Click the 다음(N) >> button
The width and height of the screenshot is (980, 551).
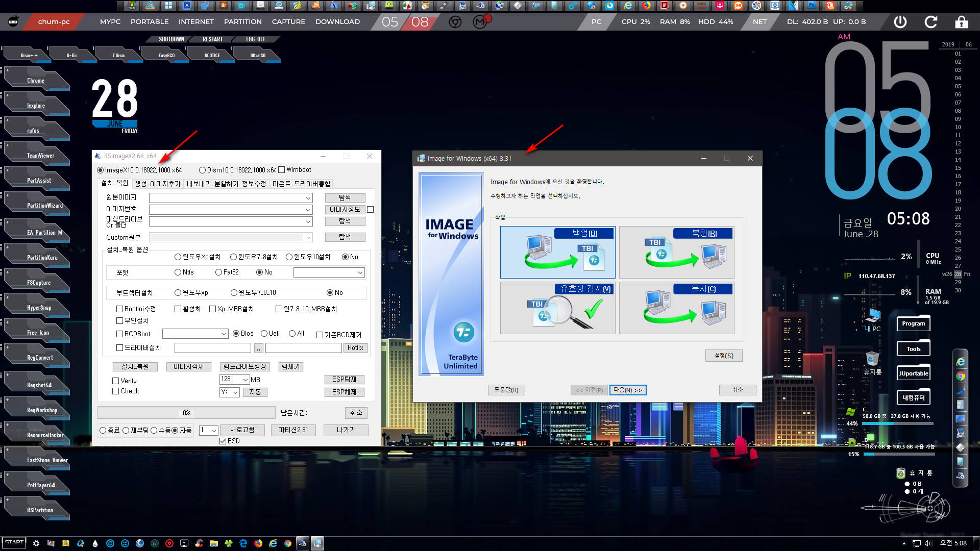(x=628, y=390)
